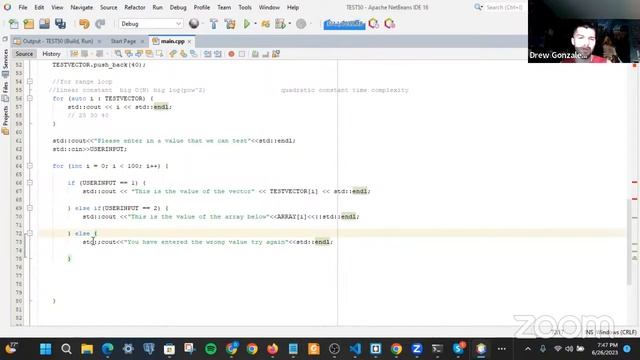Click the New File toolbar icon
This screenshot has width=640, height=360.
[13, 24]
